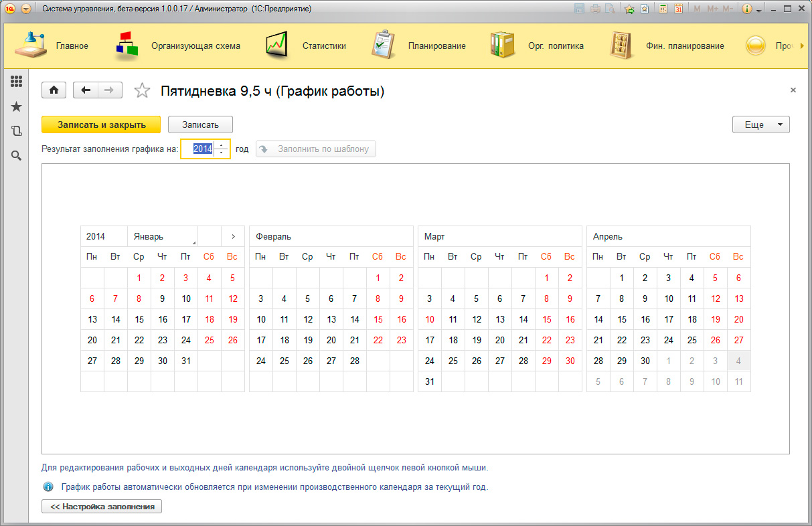This screenshot has width=812, height=526.
Task: Open the Организующая схема section
Action: tap(177, 46)
